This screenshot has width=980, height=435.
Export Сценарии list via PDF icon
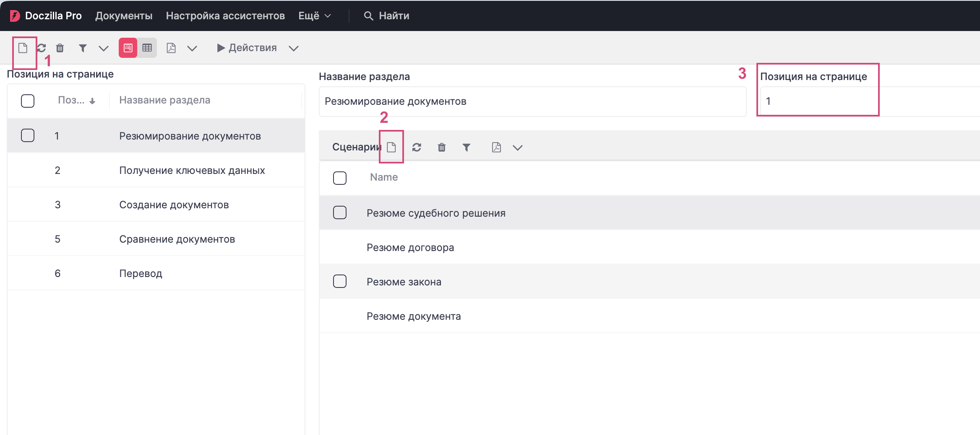[496, 147]
